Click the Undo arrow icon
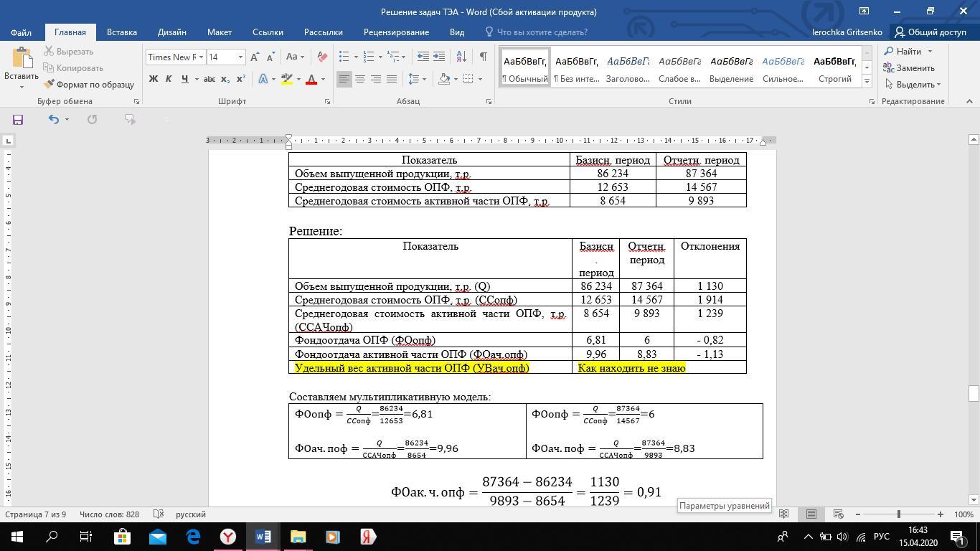Screen dimensions: 980x551 (x=54, y=119)
